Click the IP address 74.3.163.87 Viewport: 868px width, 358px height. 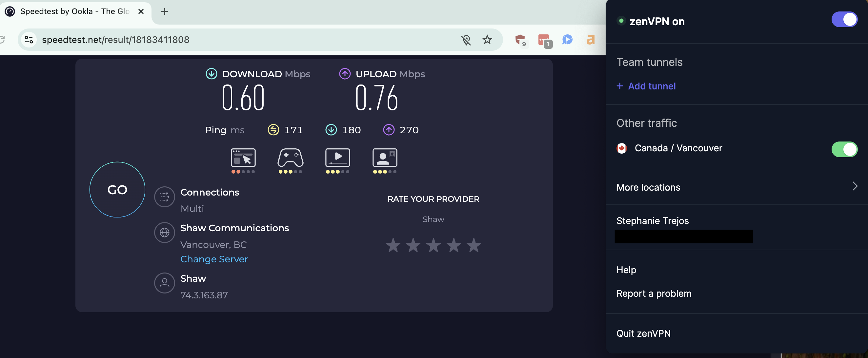pos(204,295)
